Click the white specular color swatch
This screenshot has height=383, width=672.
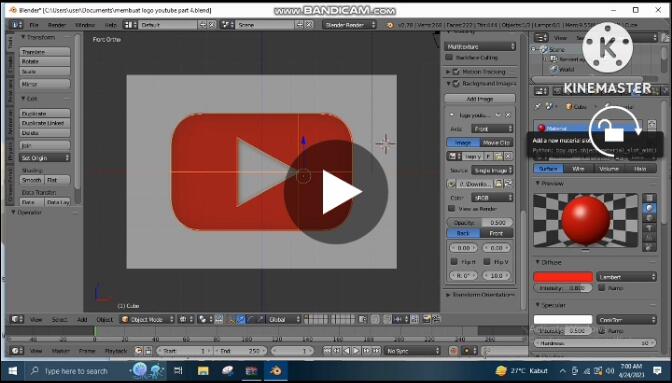563,320
